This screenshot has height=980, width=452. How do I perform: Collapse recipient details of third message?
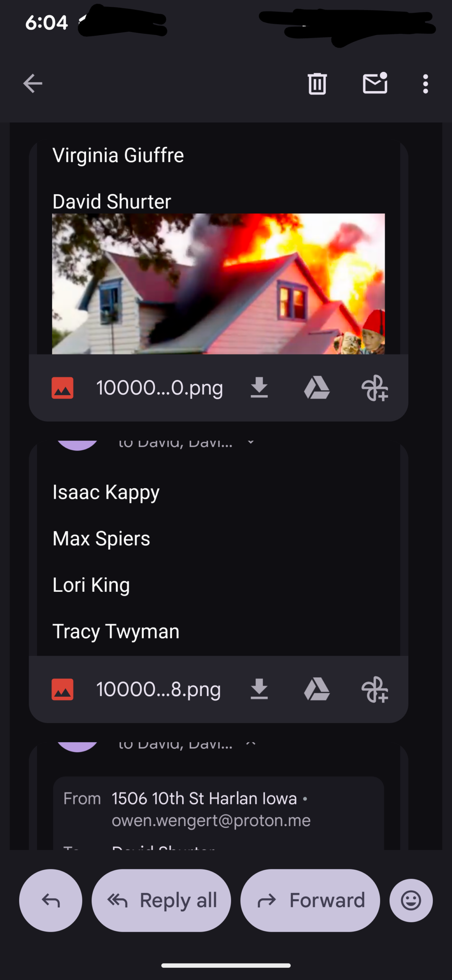(250, 744)
